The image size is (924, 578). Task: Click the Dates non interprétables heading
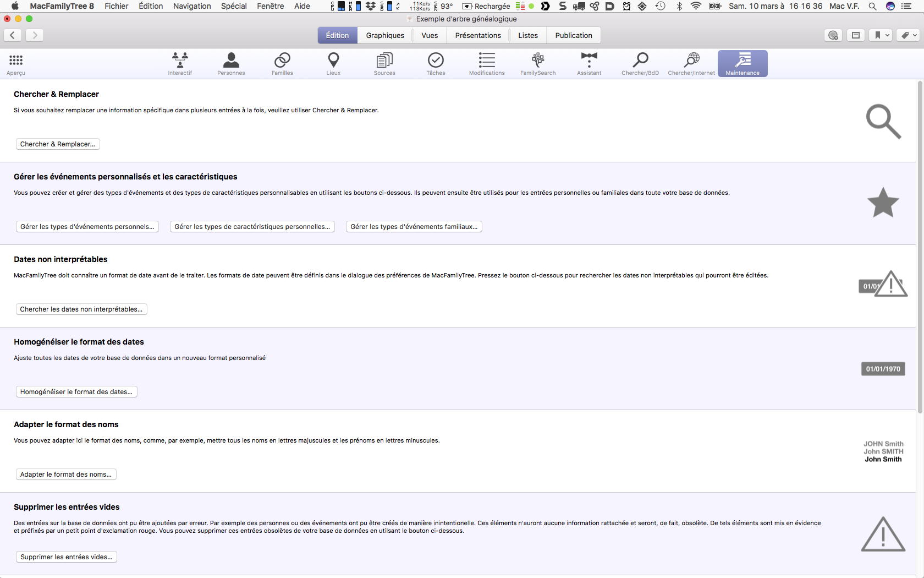[61, 259]
